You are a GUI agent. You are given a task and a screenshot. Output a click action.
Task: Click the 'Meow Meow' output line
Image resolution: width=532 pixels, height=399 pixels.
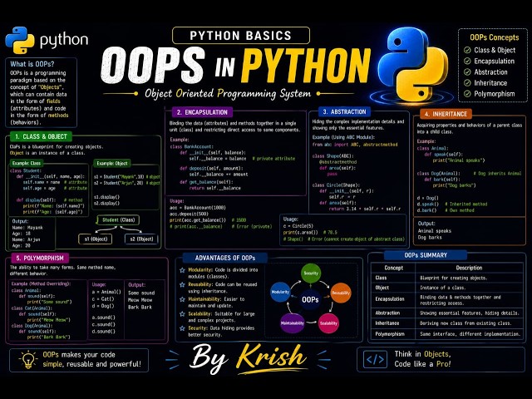point(140,300)
